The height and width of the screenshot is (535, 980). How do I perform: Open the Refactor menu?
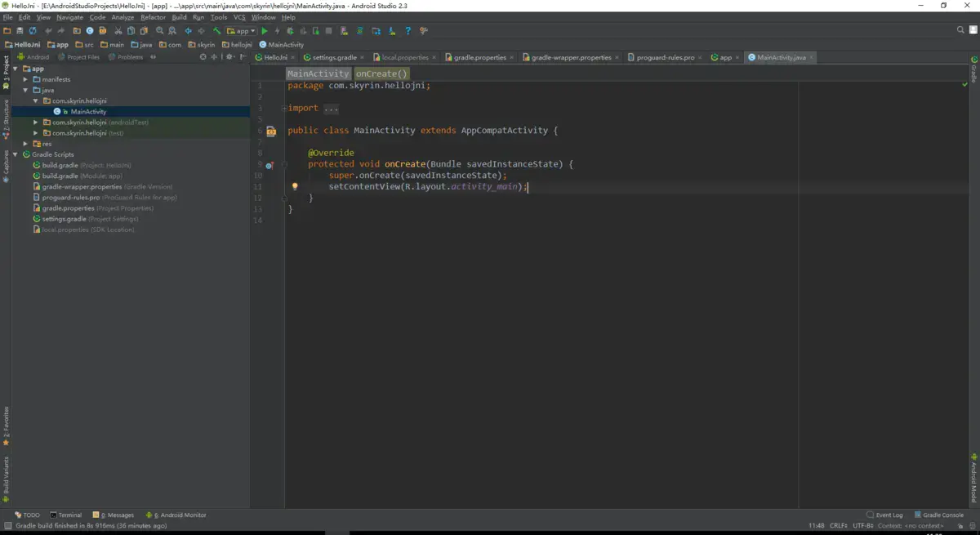153,17
